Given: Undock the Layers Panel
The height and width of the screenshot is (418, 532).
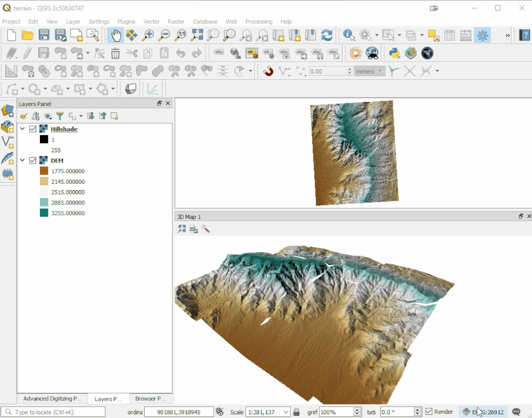Looking at the screenshot, I should (159, 103).
